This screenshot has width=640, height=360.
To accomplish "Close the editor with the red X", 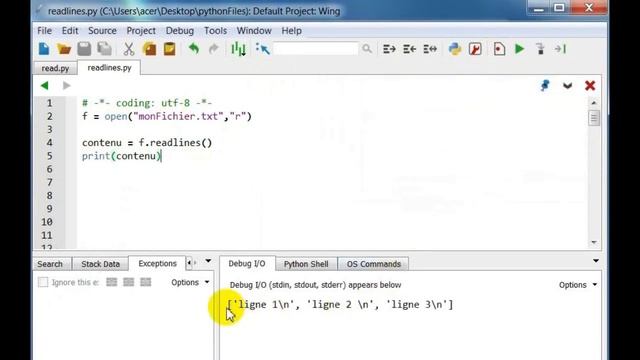I will tap(590, 85).
